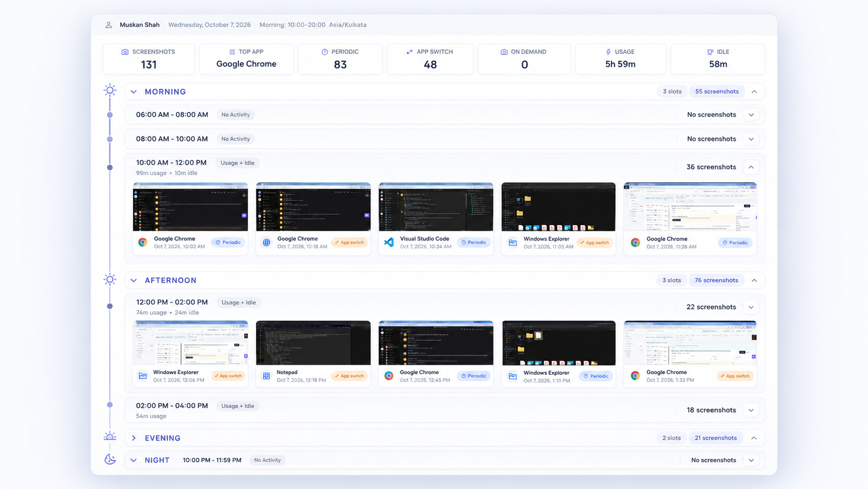Click the Muskan Shah user name
Image resolution: width=868 pixels, height=489 pixels.
(x=140, y=25)
